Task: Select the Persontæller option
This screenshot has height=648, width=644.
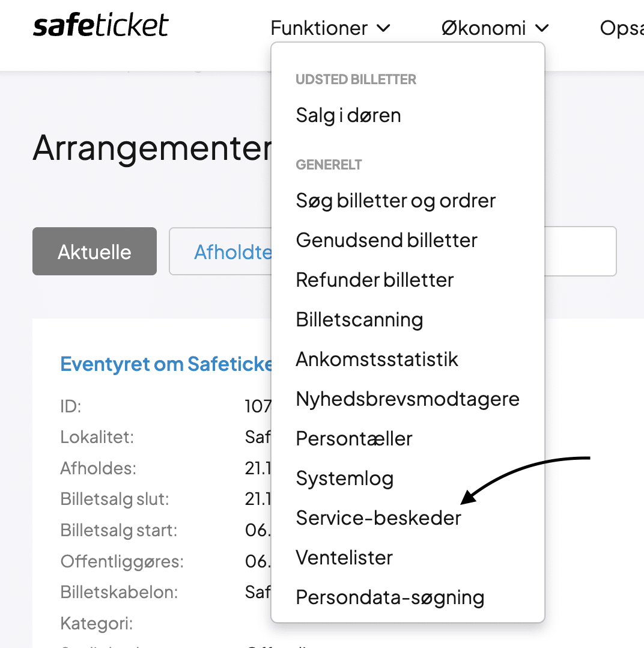Action: [x=354, y=439]
